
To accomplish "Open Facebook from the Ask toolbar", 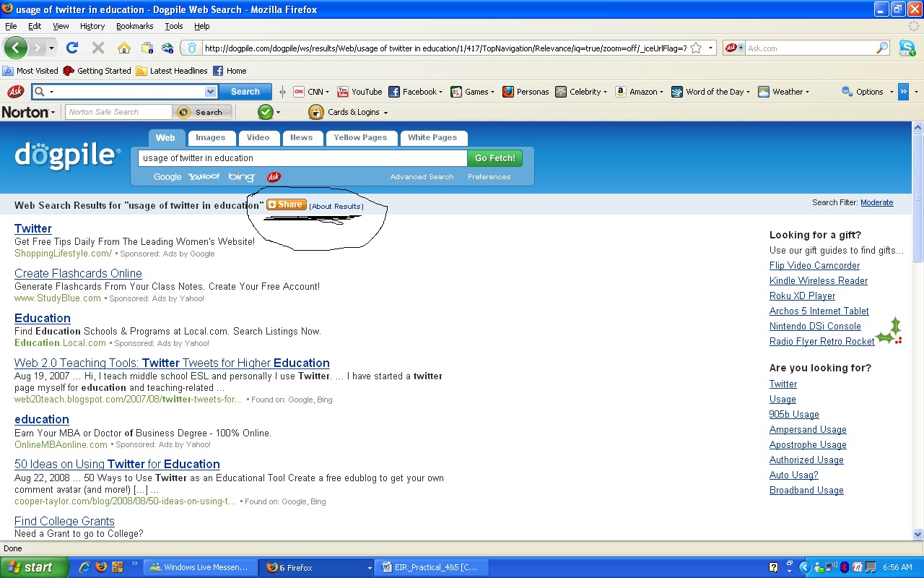I will point(415,92).
